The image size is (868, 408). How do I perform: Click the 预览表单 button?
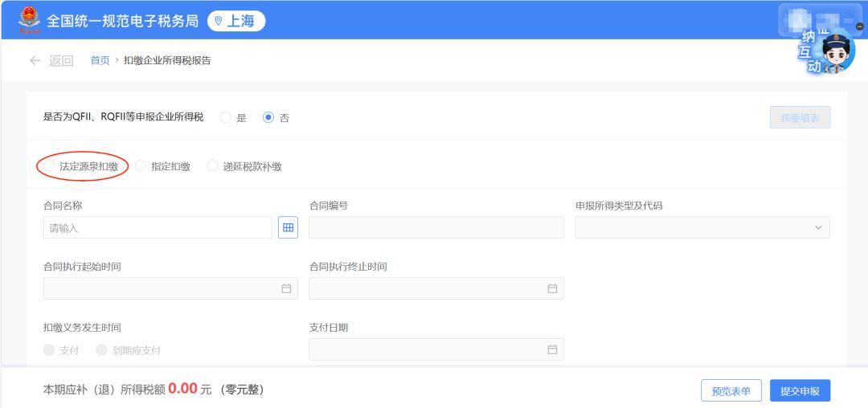click(731, 391)
